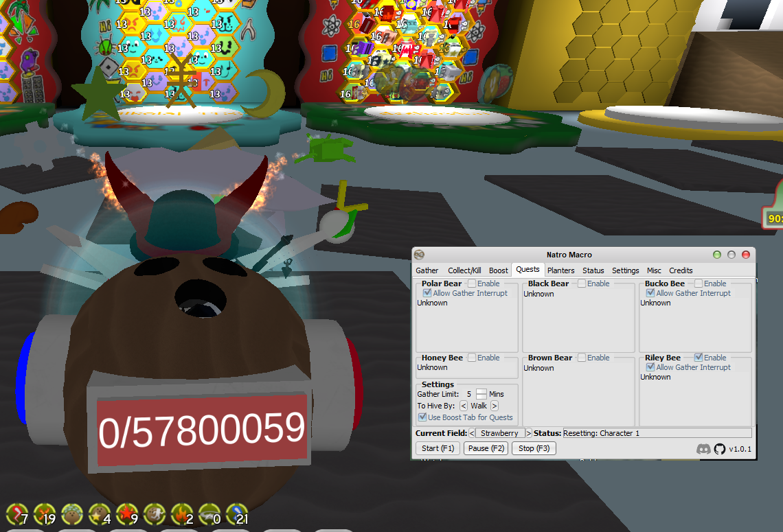
Task: Switch Current Field to previous field
Action: click(472, 433)
